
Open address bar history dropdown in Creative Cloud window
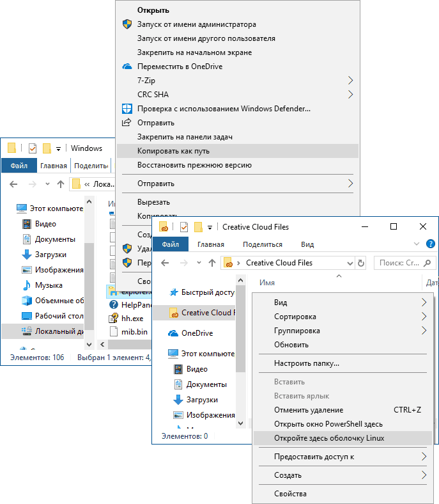(350, 264)
